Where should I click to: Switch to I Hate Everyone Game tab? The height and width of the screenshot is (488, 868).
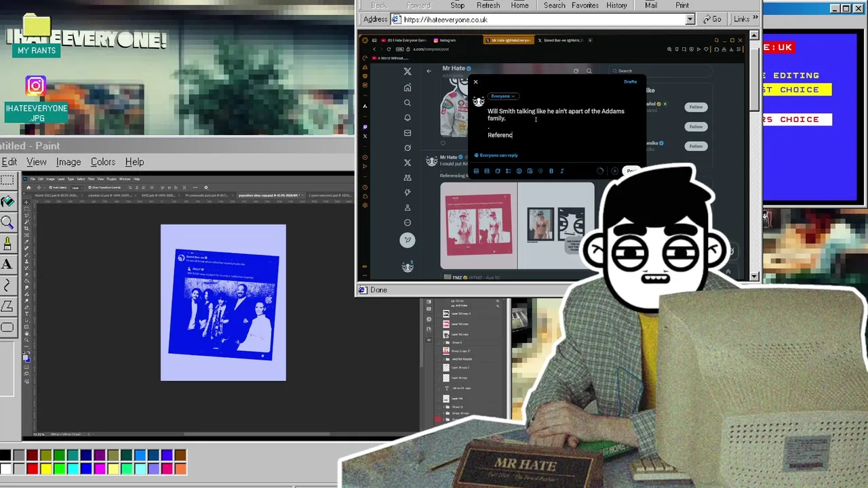coord(403,40)
